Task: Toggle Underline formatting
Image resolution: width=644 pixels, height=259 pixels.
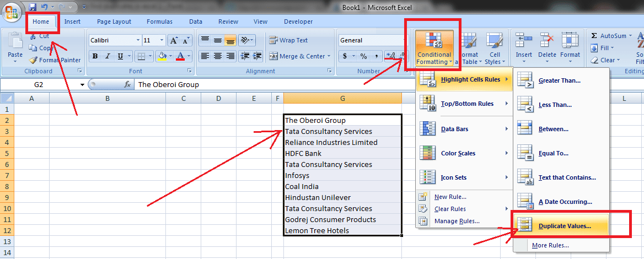Action: [x=120, y=56]
